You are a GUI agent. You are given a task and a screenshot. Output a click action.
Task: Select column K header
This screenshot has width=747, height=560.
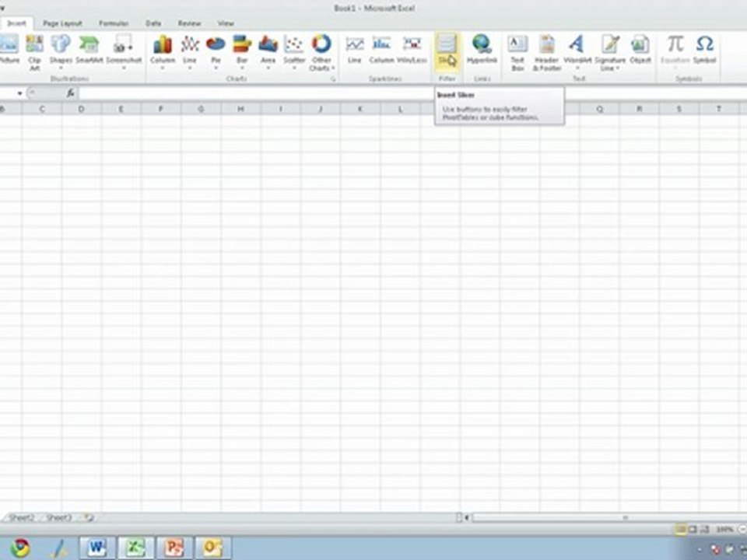point(360,109)
